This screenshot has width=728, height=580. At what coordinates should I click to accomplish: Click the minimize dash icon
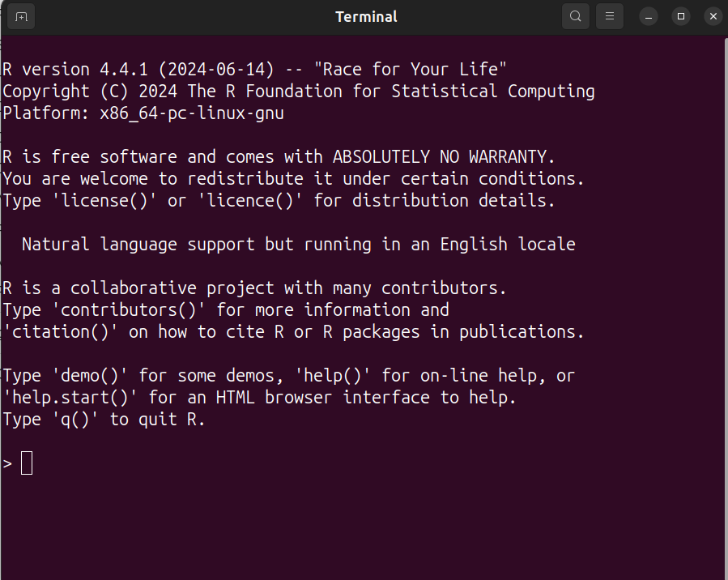click(648, 16)
